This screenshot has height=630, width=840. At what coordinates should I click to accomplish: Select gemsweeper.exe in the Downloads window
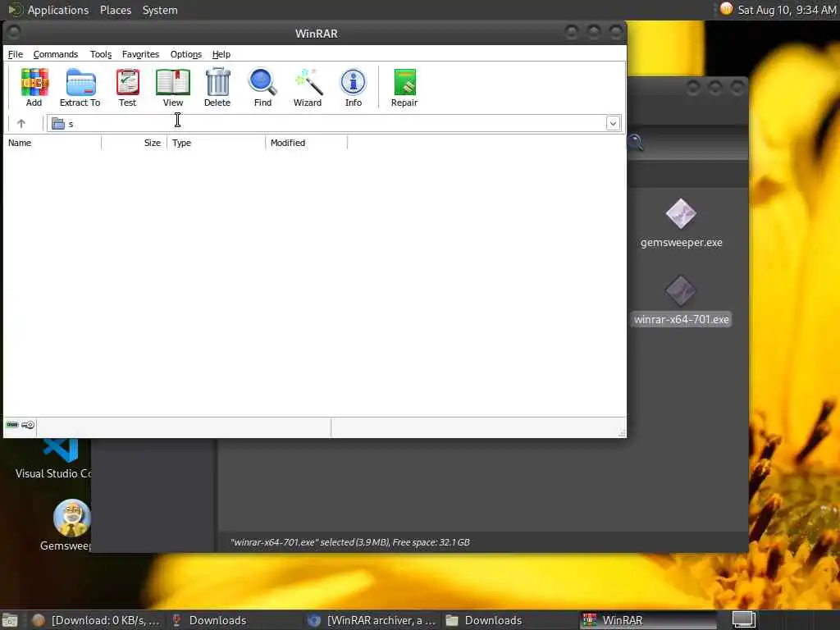pos(681,223)
